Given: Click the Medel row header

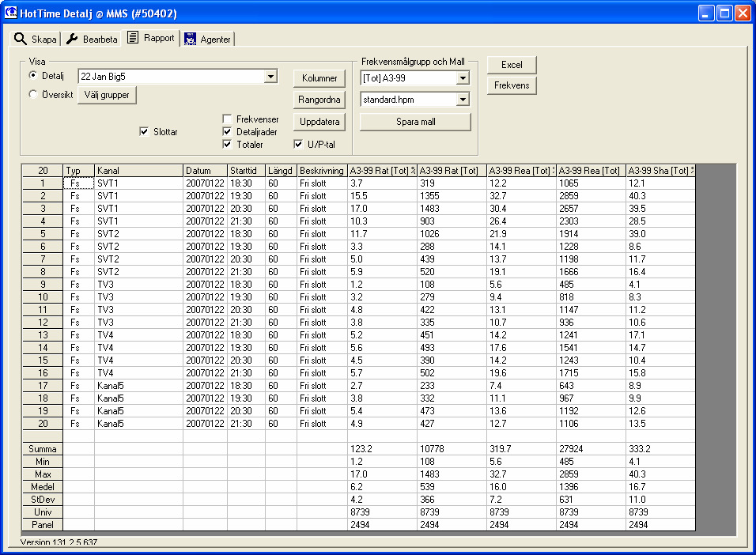Looking at the screenshot, I should coord(43,487).
